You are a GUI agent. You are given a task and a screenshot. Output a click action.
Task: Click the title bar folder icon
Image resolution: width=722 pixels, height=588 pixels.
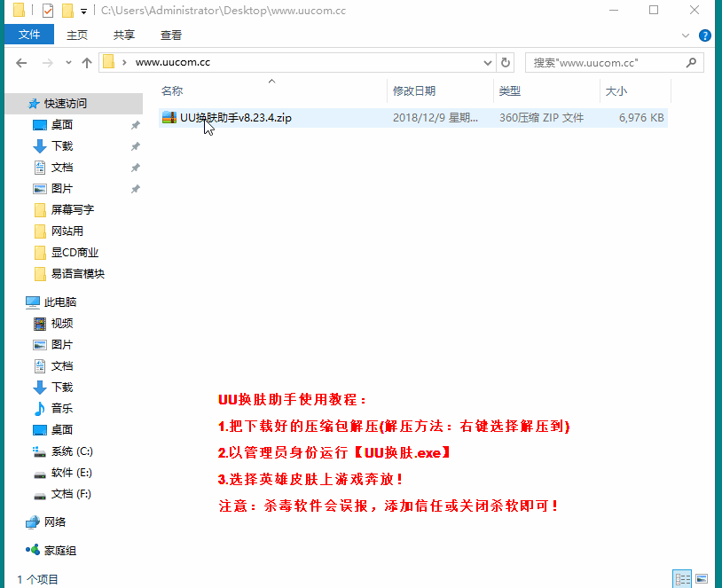pos(19,10)
